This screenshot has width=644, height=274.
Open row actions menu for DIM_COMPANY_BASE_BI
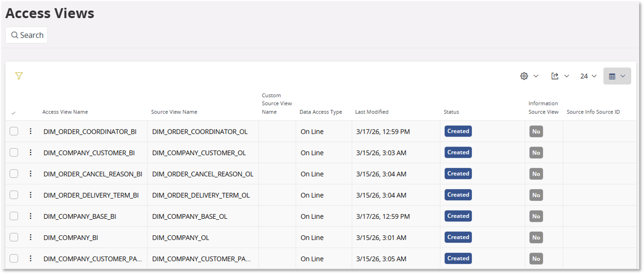[x=30, y=216]
